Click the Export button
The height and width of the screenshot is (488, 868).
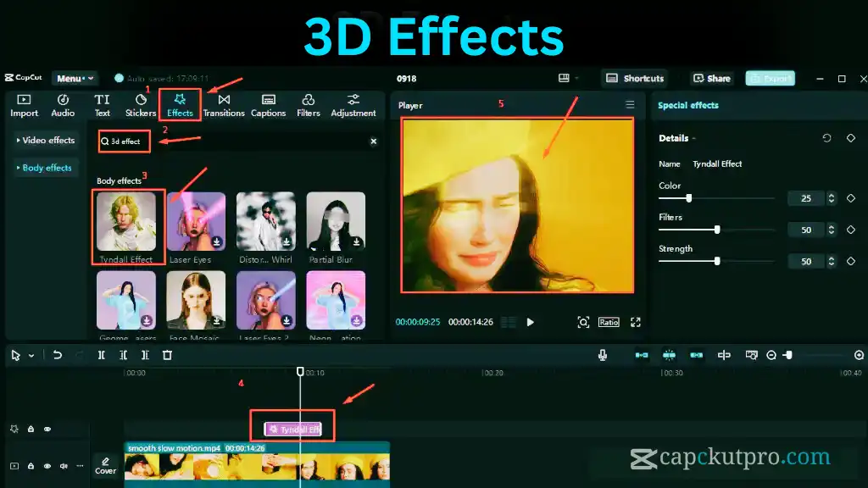click(770, 79)
